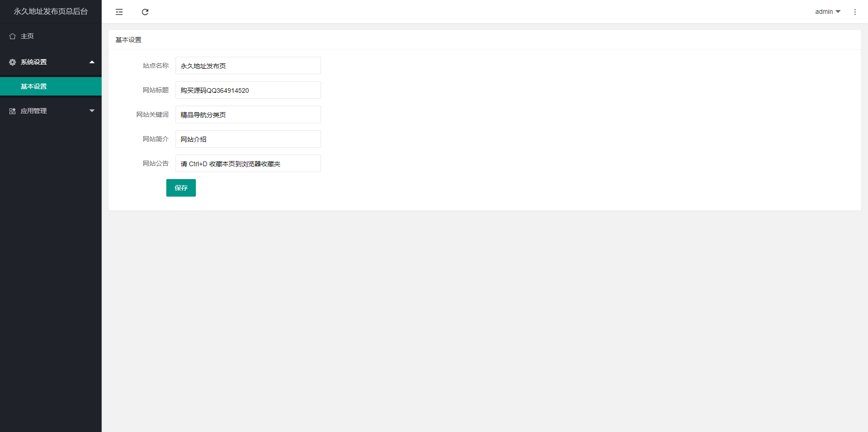
Task: Click the 永久地址发布页总后台 title
Action: tap(51, 12)
